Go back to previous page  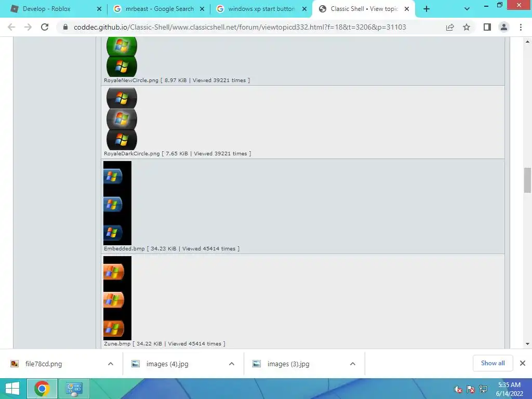pos(11,27)
